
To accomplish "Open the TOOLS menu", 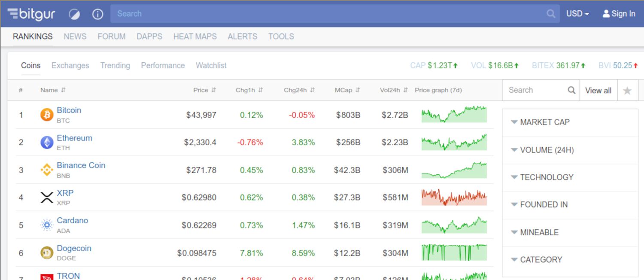I will [x=281, y=37].
